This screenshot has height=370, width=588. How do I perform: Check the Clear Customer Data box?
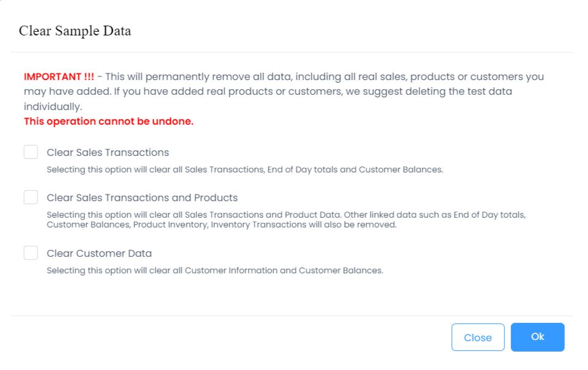tap(31, 253)
